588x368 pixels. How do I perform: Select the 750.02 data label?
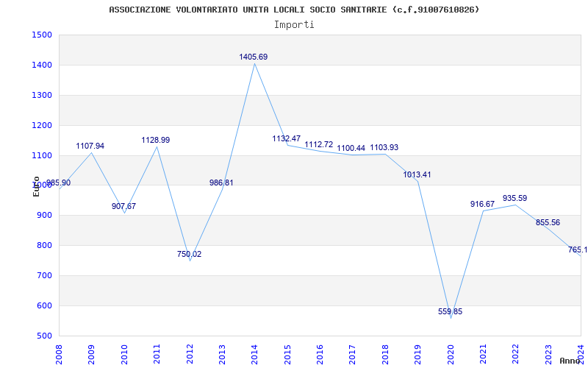[190, 254]
